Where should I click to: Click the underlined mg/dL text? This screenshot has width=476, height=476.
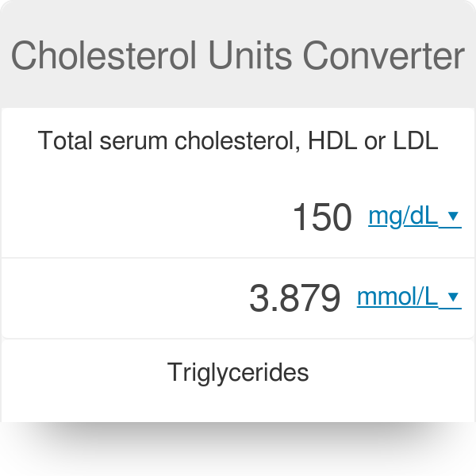(x=403, y=217)
